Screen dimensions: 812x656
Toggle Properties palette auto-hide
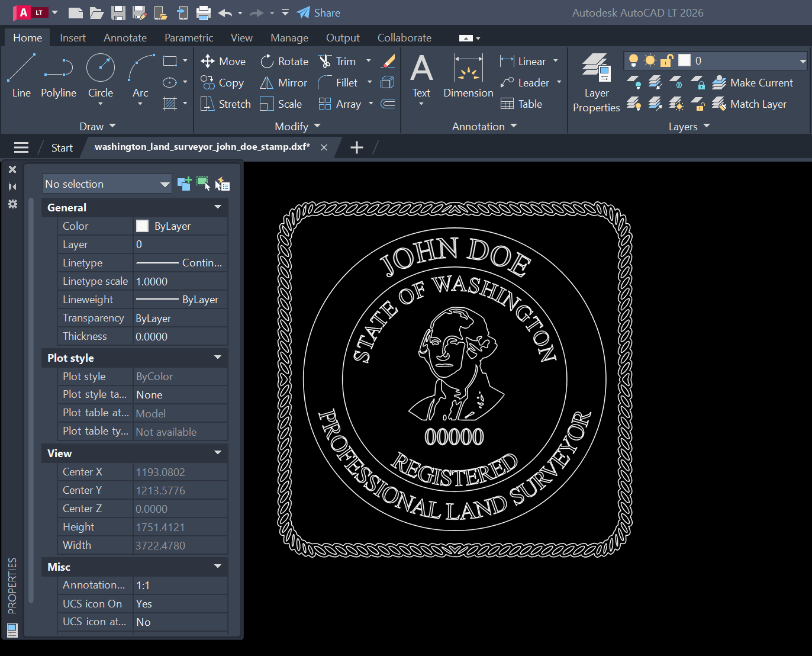tap(12, 186)
